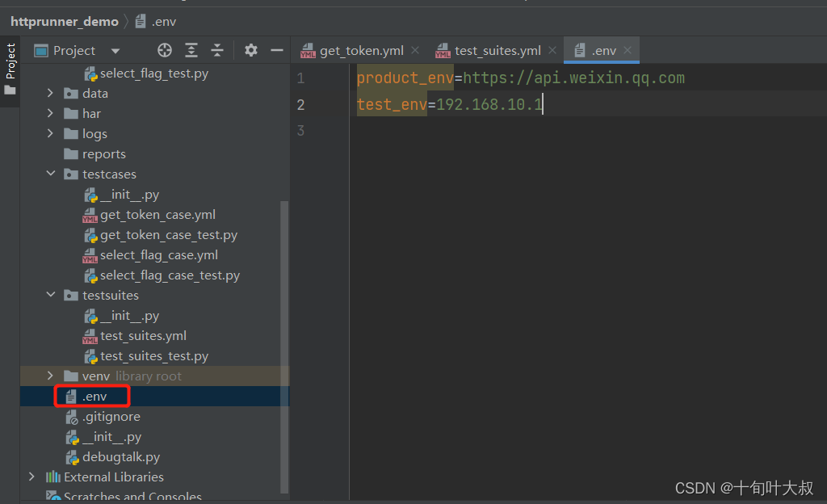Screen dimensions: 827x504
Task: Click the debugtalk.py Python file icon
Action: 72,457
